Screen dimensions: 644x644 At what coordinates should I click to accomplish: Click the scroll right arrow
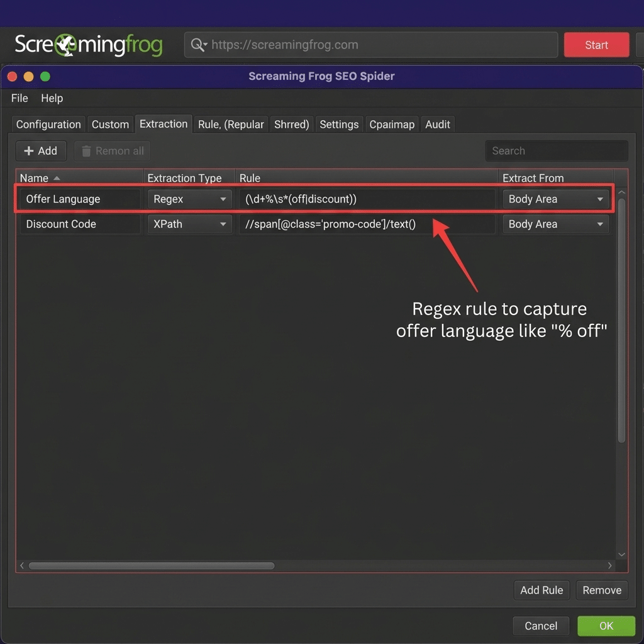coord(609,565)
